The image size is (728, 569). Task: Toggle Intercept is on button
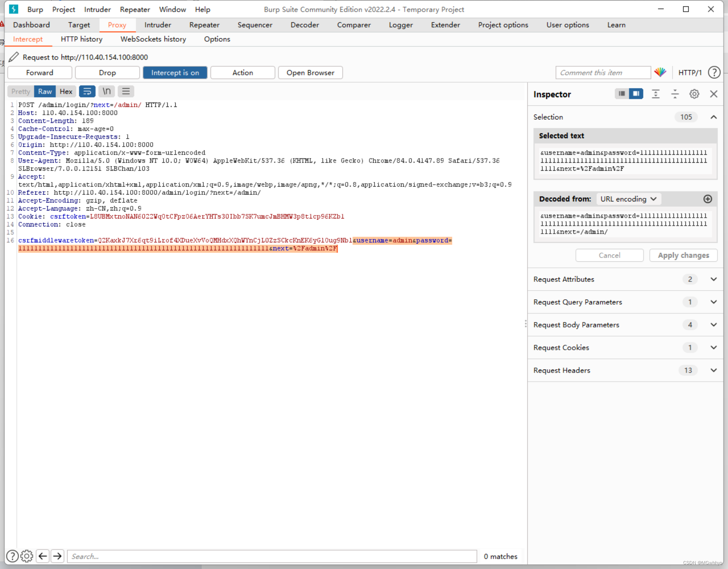[x=175, y=72]
